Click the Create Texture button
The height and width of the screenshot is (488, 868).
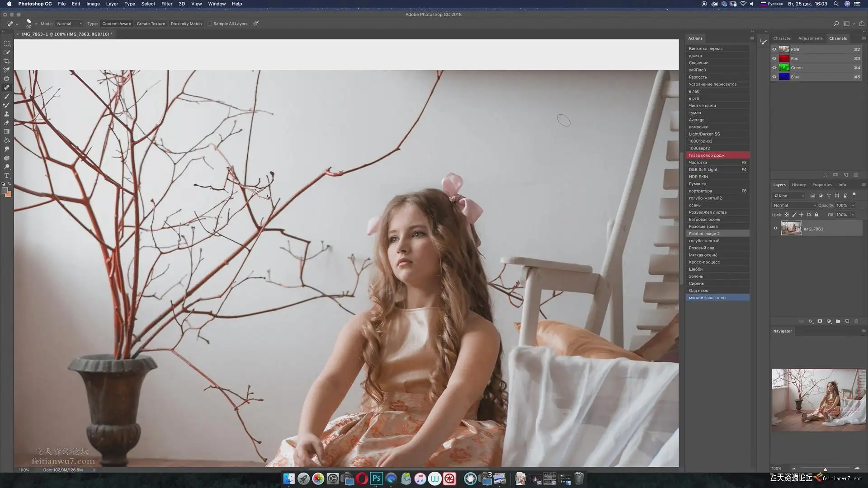[151, 24]
